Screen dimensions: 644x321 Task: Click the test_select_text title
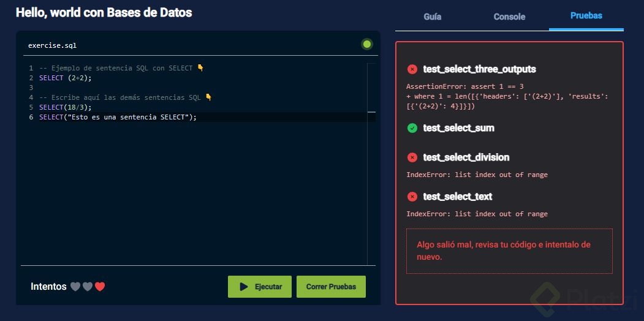point(458,197)
